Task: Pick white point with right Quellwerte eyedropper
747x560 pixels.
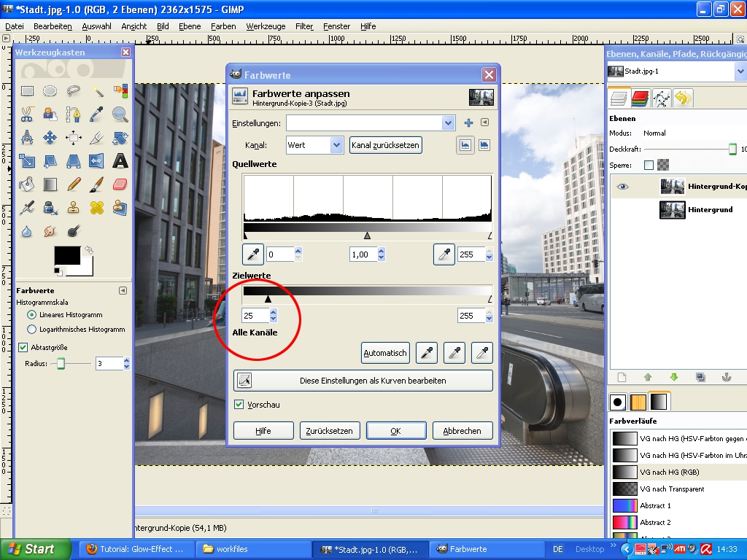Action: [444, 254]
